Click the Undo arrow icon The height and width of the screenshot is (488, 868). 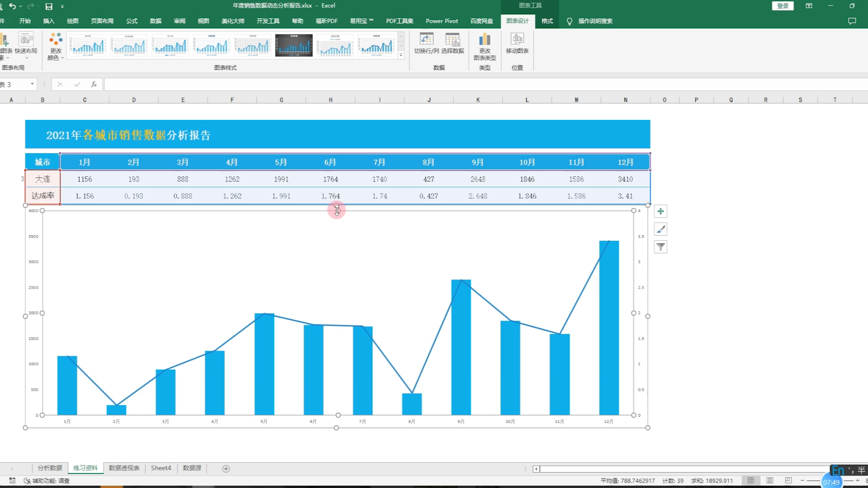coord(13,6)
